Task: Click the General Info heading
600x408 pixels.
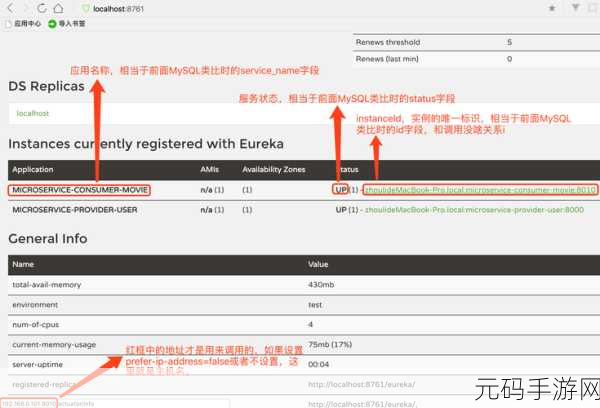Action: 48,238
